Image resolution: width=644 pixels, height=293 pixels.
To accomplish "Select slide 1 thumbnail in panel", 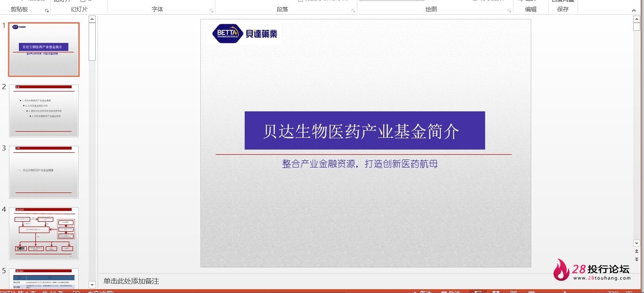I will (44, 49).
